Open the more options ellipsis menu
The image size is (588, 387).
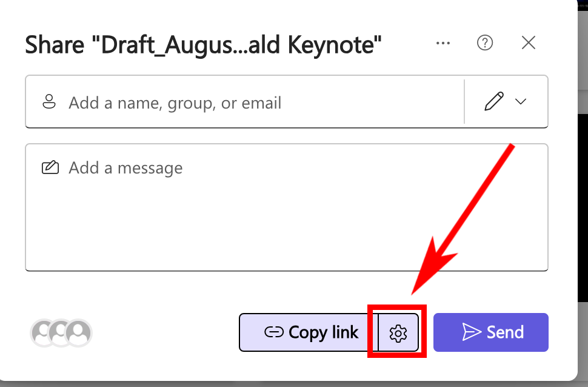pos(443,43)
